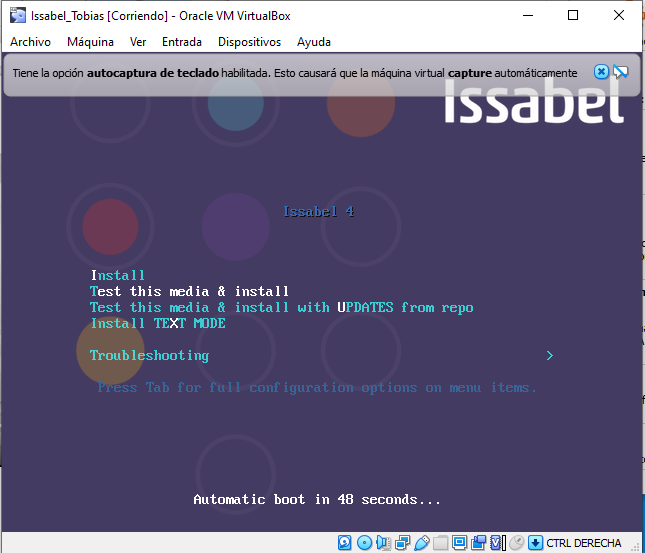Image resolution: width=645 pixels, height=553 pixels.
Task: Minimize the VirtualBox window
Action: pyautogui.click(x=528, y=16)
